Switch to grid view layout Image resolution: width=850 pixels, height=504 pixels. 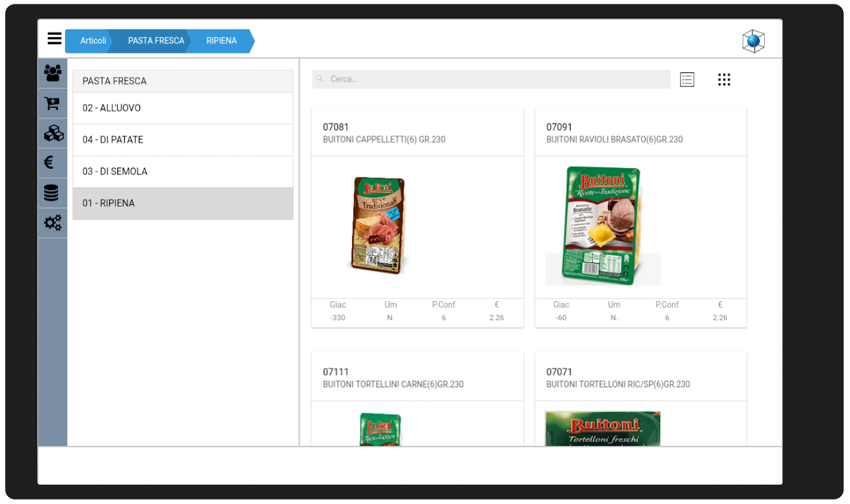pos(724,79)
